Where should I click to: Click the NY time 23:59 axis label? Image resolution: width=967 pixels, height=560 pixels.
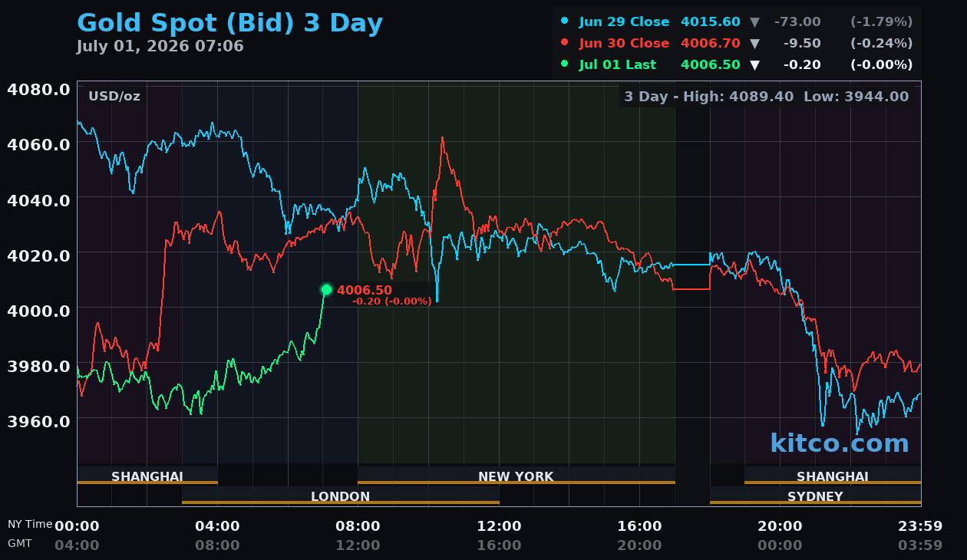[x=921, y=526]
